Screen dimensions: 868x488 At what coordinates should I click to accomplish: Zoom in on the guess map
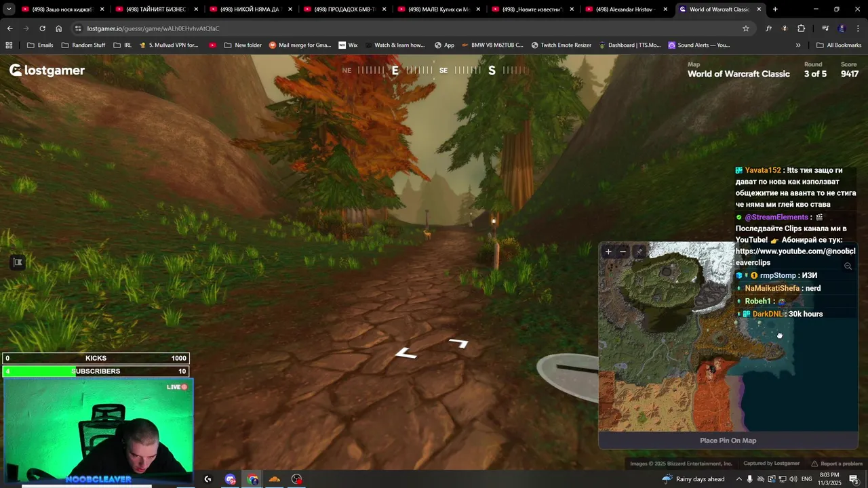coord(608,251)
